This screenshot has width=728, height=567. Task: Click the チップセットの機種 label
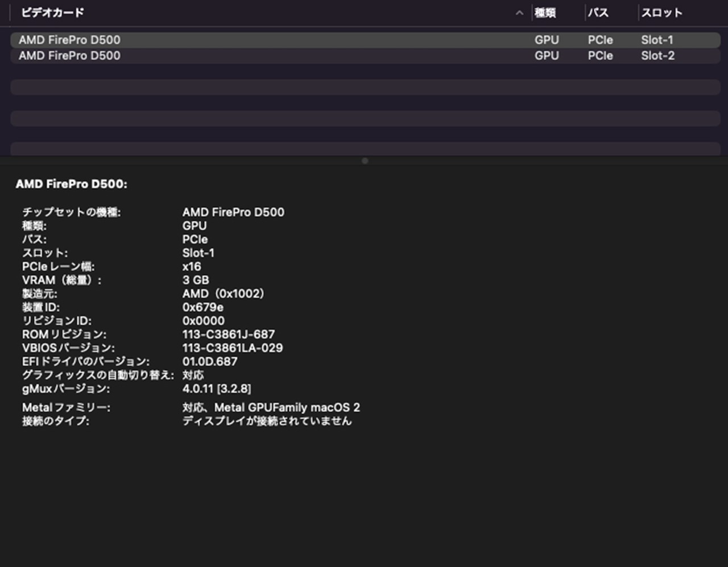click(x=71, y=212)
